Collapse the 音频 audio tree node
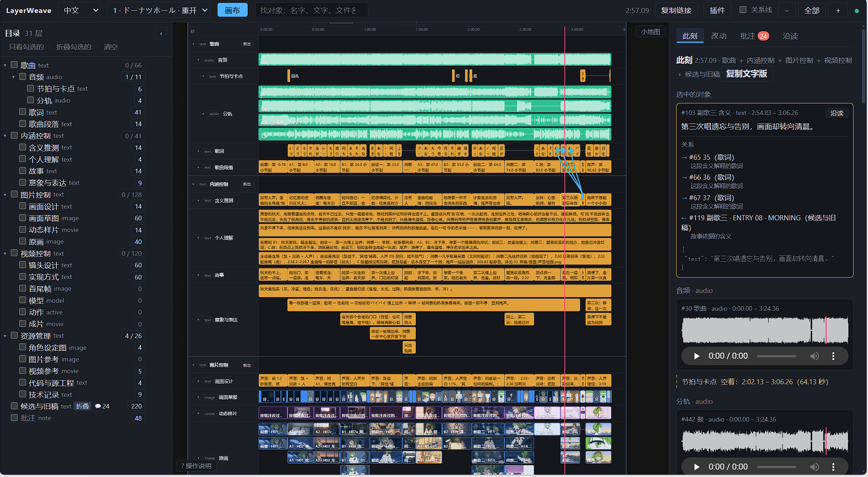The image size is (868, 477). click(x=13, y=77)
